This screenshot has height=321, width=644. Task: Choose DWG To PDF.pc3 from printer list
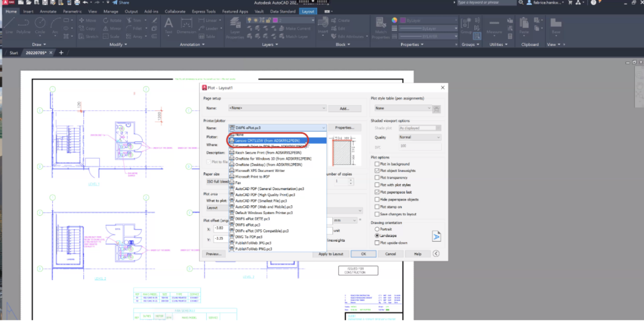pyautogui.click(x=277, y=237)
